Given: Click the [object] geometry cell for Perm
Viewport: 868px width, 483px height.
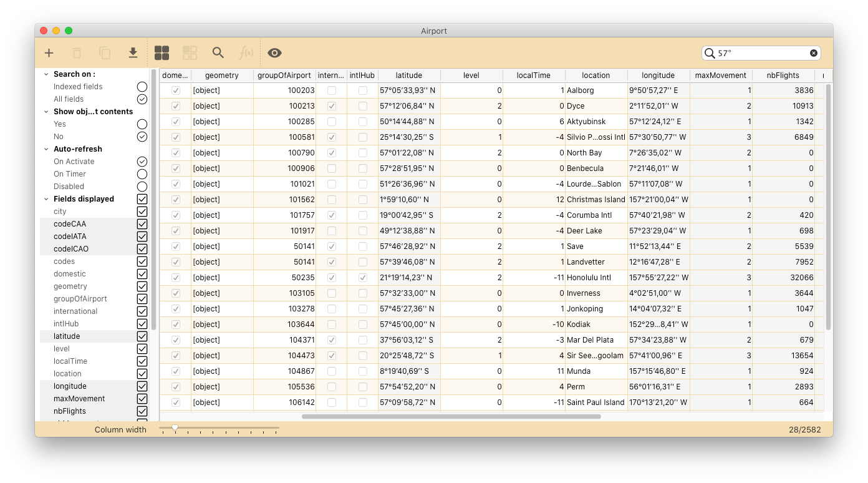Looking at the screenshot, I should pos(222,387).
